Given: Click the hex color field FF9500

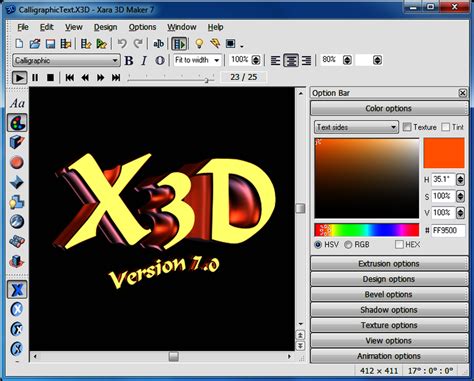Looking at the screenshot, I should [448, 230].
